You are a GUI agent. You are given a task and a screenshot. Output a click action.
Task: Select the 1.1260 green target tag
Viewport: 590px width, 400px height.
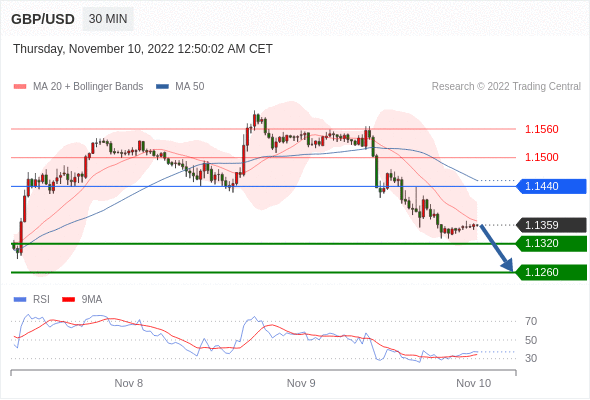point(551,272)
